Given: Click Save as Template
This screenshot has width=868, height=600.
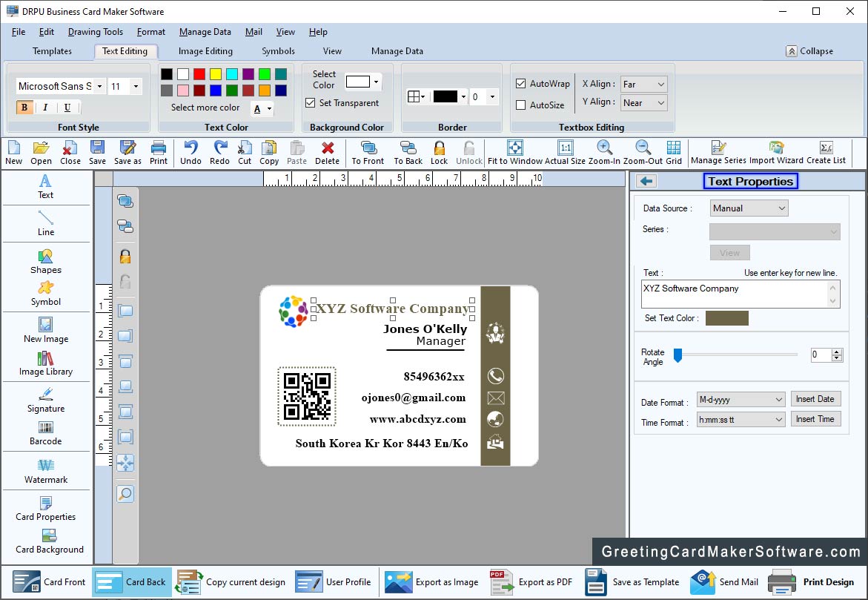Looking at the screenshot, I should pos(632,581).
